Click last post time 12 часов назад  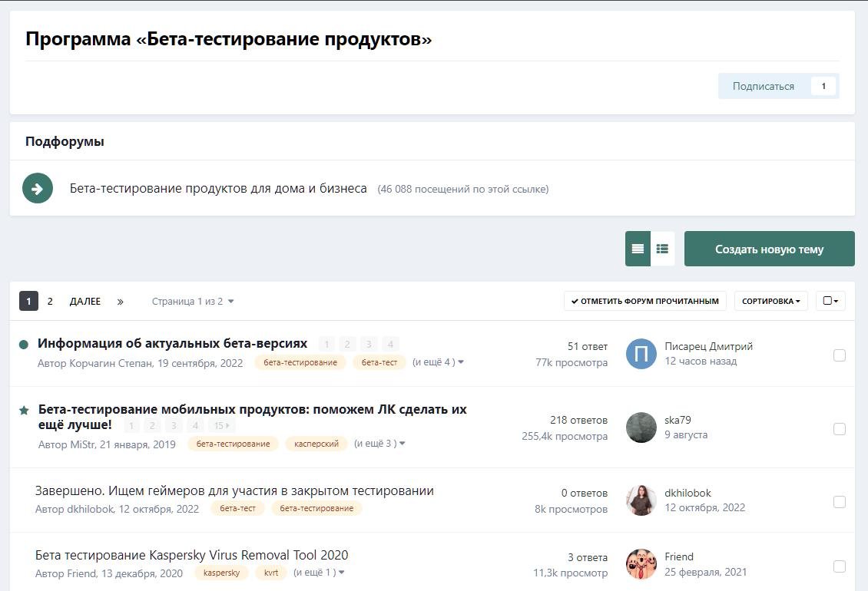[x=701, y=362]
